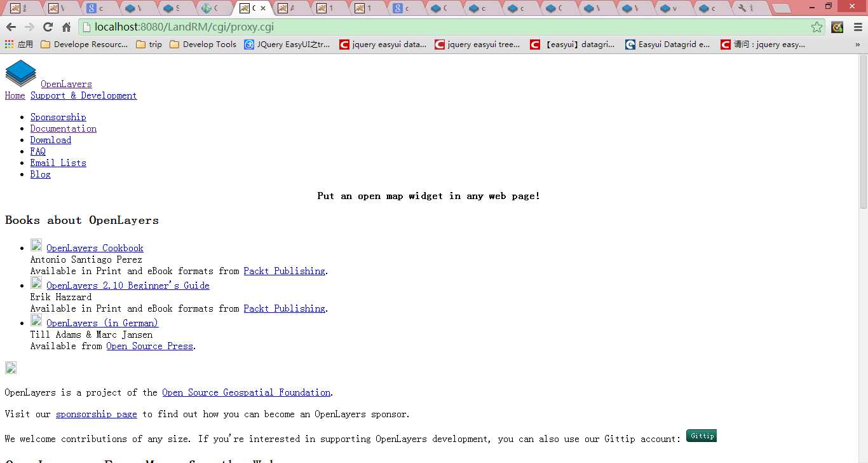Click the OpenLayers blue stacked-layers logo
Viewport: 868px width, 463px height.
(20, 73)
